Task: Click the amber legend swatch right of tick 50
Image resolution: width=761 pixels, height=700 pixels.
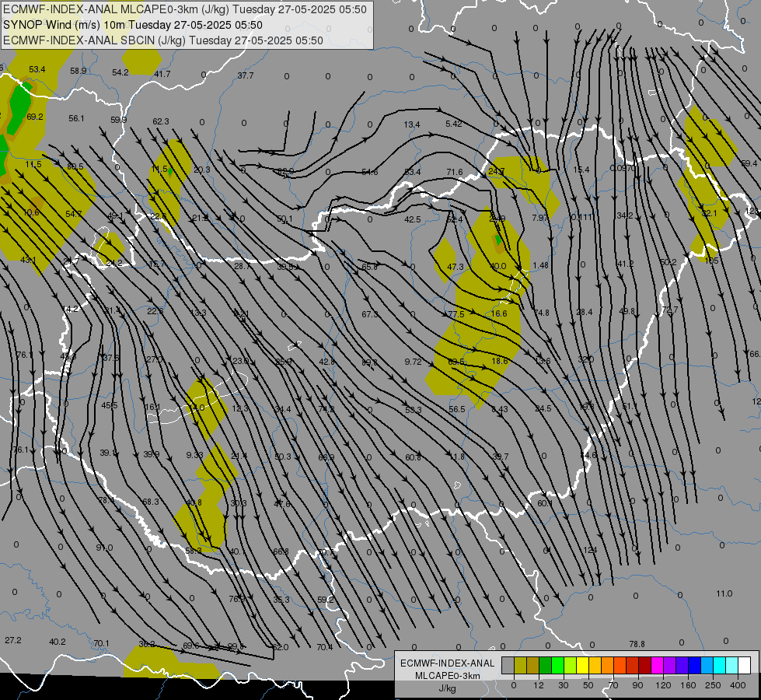Action: pyautogui.click(x=595, y=665)
